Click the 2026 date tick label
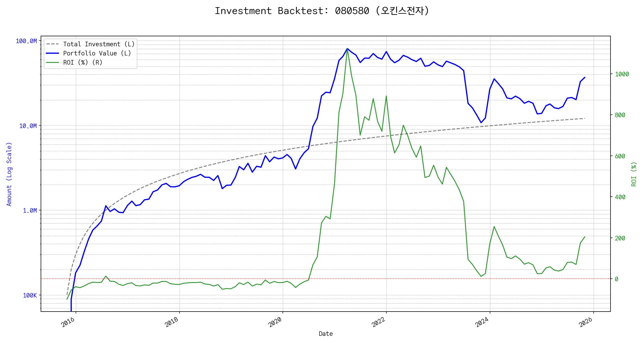This screenshot has width=644, height=343. click(x=586, y=322)
